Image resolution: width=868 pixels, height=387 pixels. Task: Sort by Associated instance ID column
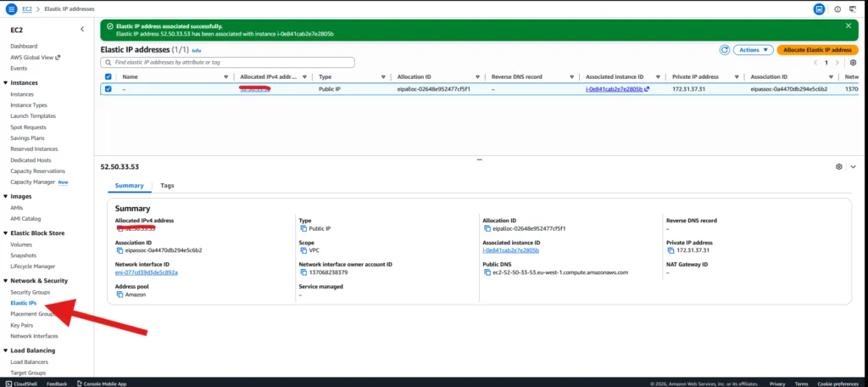click(658, 77)
